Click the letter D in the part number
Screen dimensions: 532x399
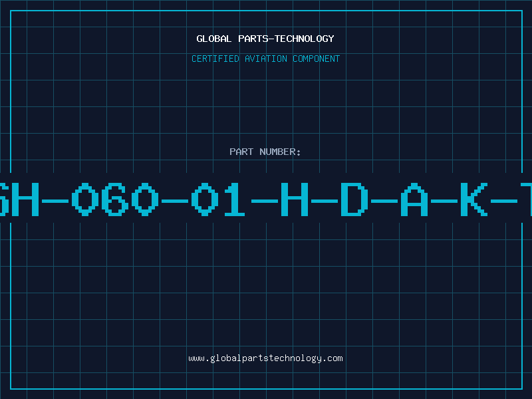pos(354,199)
